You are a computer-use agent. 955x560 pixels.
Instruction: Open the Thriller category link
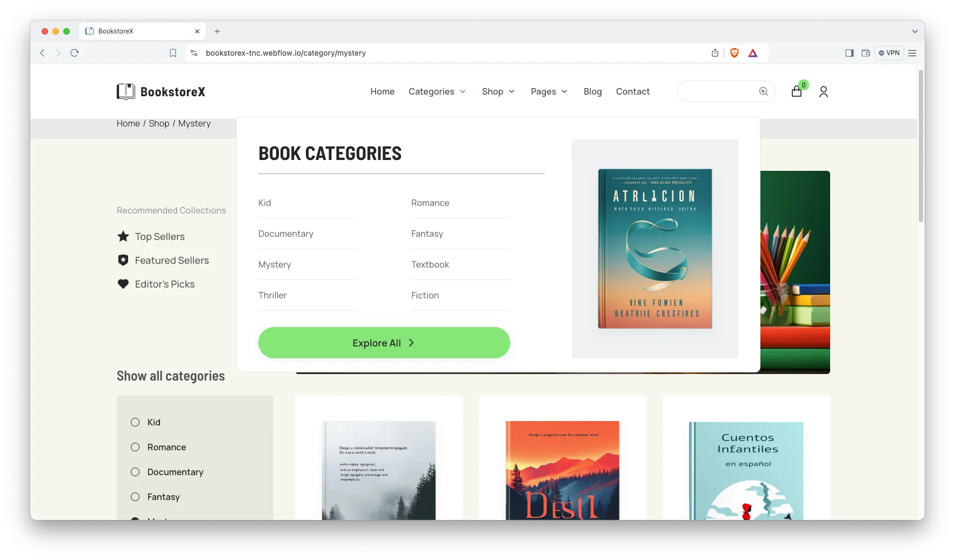(272, 295)
